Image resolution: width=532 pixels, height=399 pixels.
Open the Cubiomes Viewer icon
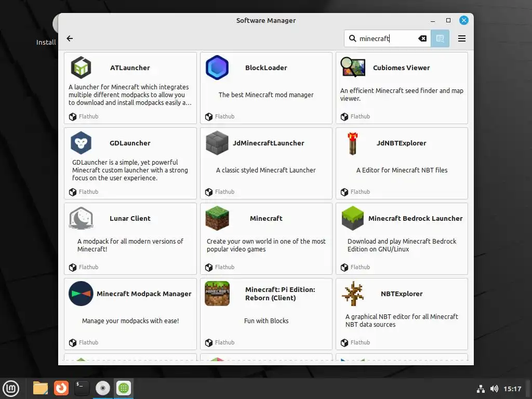353,67
